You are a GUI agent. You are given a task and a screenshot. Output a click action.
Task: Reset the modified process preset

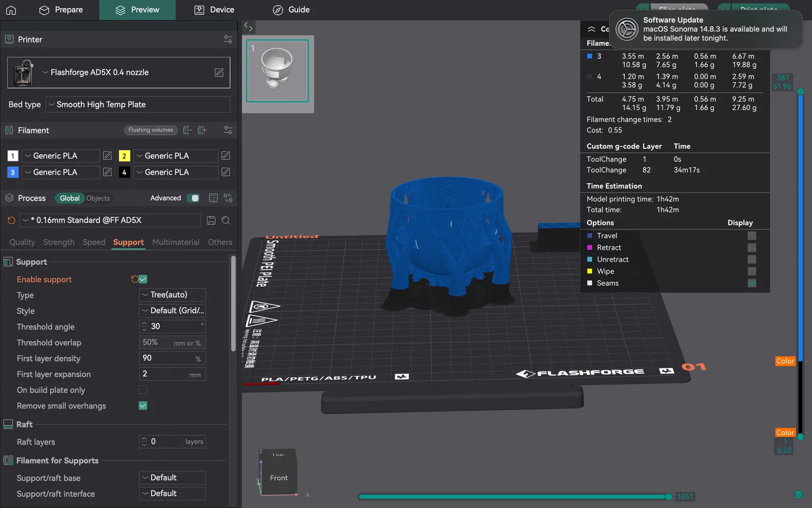tap(11, 220)
